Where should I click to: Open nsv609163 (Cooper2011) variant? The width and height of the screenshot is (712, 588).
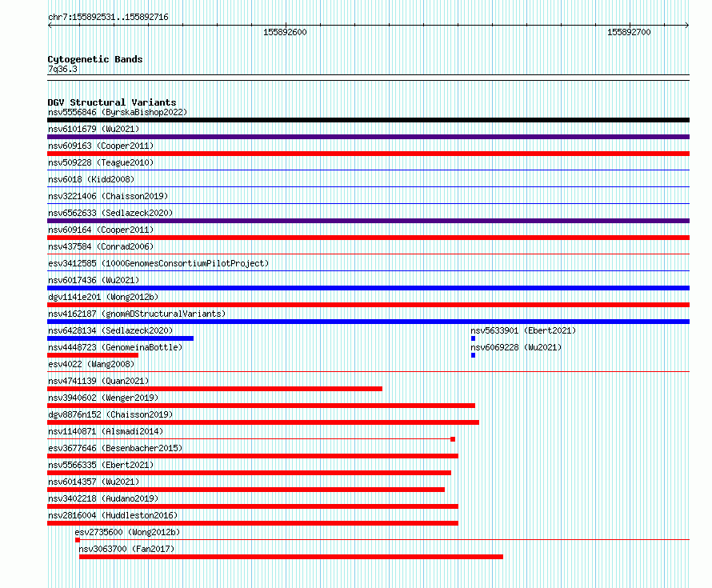[x=101, y=146]
